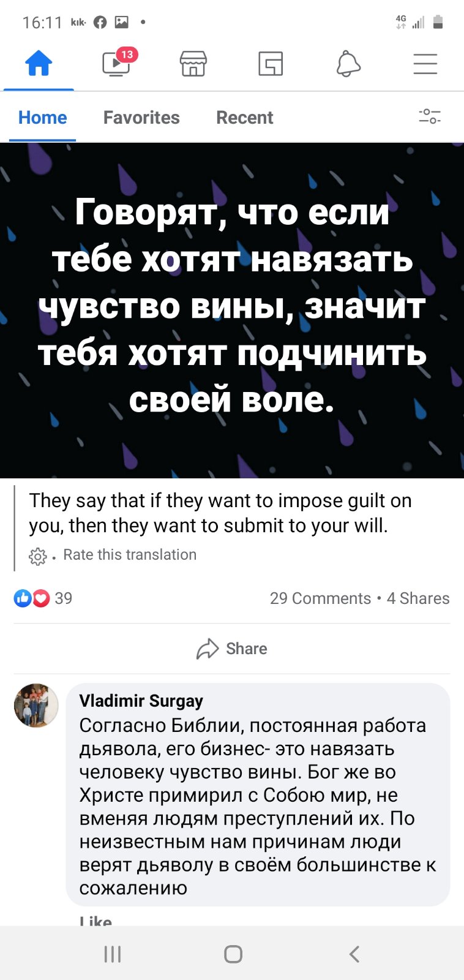Switch to the Favorites tab
The height and width of the screenshot is (980, 464).
click(141, 118)
